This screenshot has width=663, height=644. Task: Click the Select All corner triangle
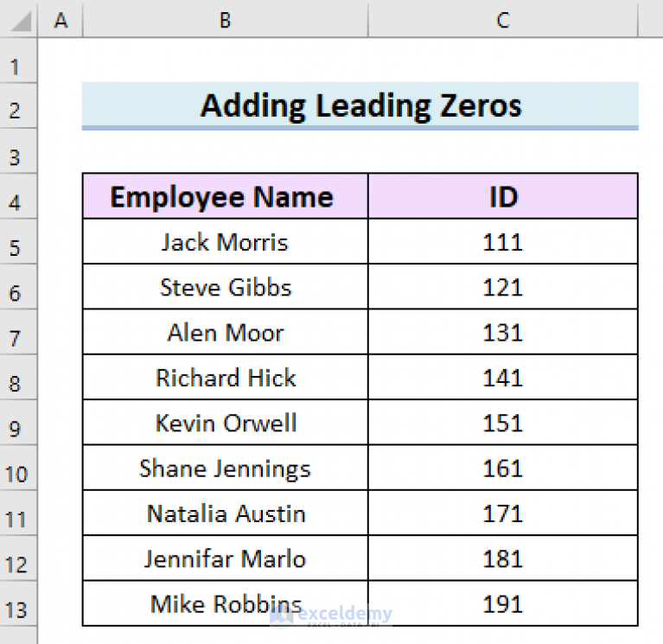point(21,22)
